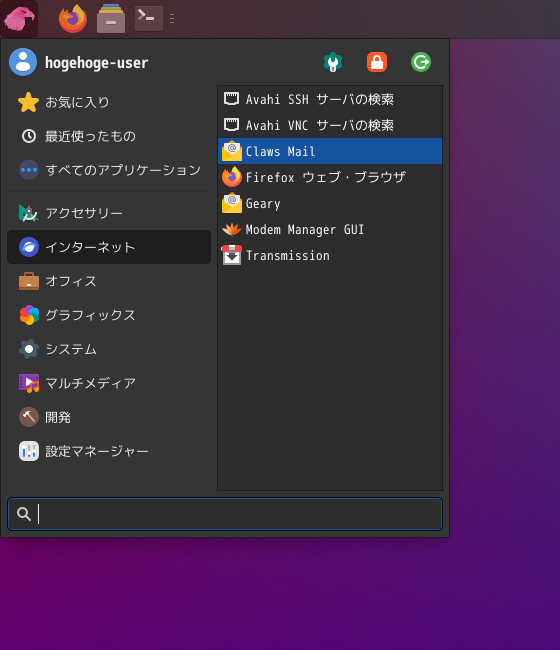Click the multimedia film-and-note icon
560x650 pixels.
point(29,383)
